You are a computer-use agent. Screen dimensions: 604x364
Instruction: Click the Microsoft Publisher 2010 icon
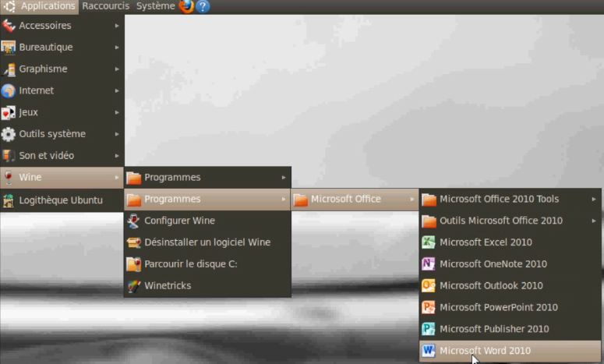point(429,329)
